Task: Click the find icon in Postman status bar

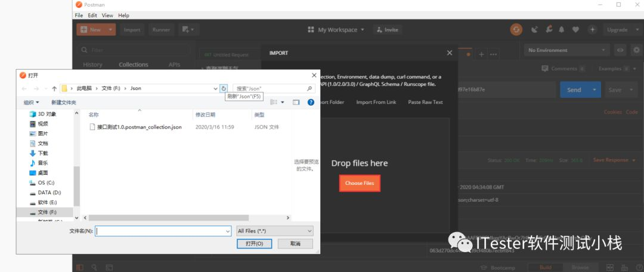Action: 94,267
